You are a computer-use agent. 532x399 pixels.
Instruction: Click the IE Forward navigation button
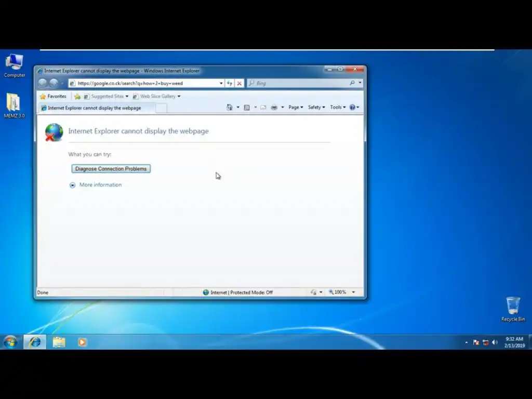tap(54, 83)
